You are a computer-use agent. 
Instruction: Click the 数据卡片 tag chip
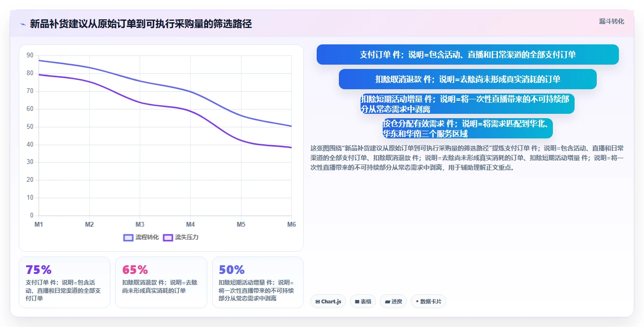[429, 301]
